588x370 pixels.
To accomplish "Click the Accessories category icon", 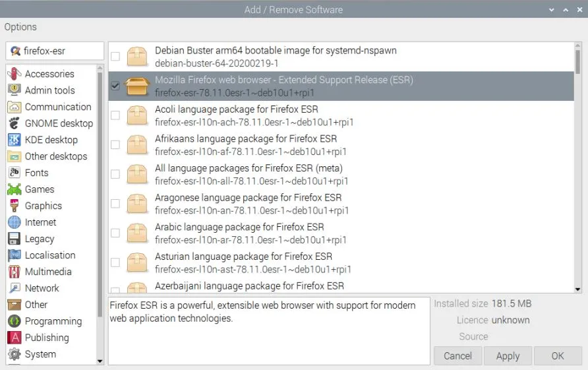I will [15, 74].
